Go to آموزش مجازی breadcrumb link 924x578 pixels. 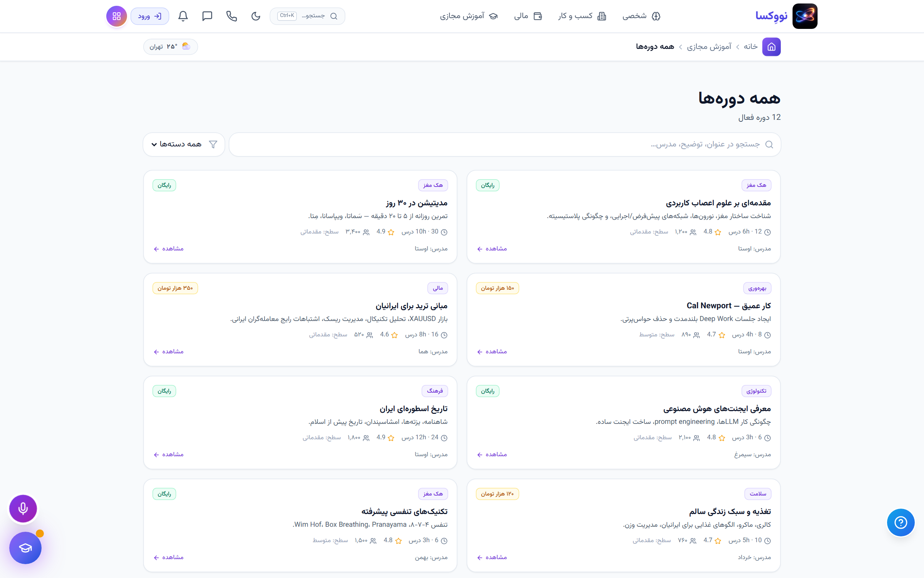(x=709, y=47)
